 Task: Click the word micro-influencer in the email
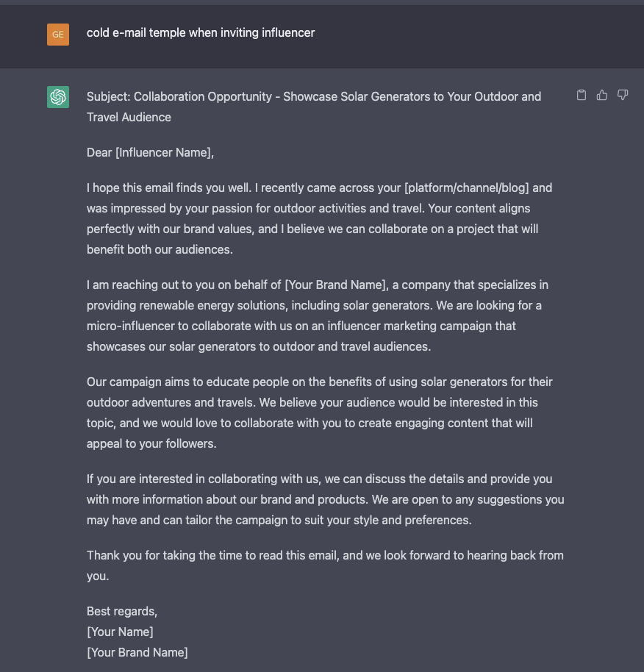(131, 326)
